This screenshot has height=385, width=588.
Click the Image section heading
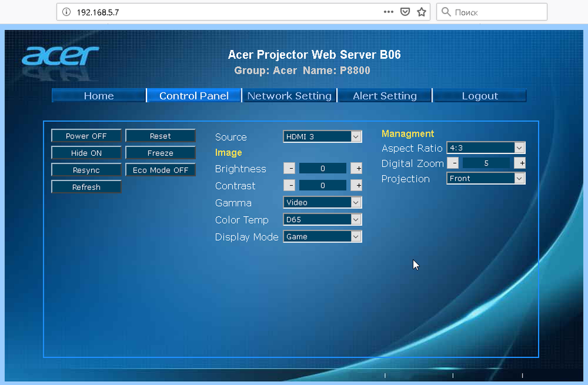(x=229, y=153)
